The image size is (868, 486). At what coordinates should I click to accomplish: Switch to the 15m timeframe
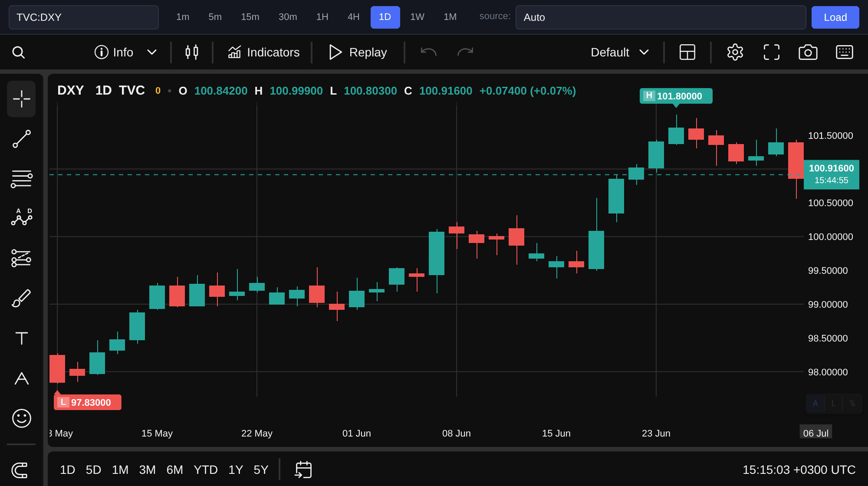[x=250, y=17]
